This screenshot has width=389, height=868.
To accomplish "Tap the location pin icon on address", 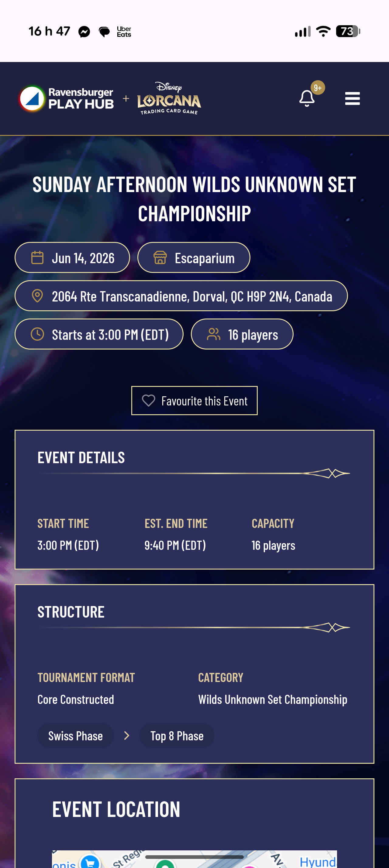I will pos(37,296).
